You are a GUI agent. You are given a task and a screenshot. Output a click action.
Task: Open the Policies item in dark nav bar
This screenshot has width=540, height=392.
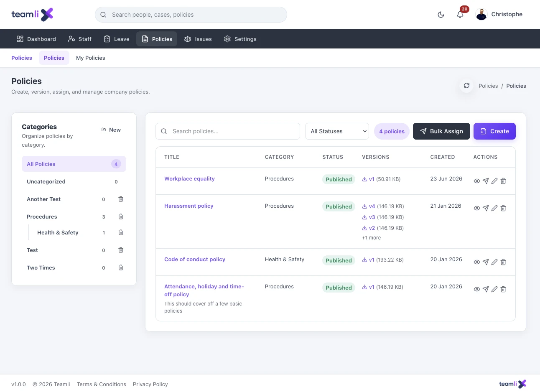tap(157, 39)
